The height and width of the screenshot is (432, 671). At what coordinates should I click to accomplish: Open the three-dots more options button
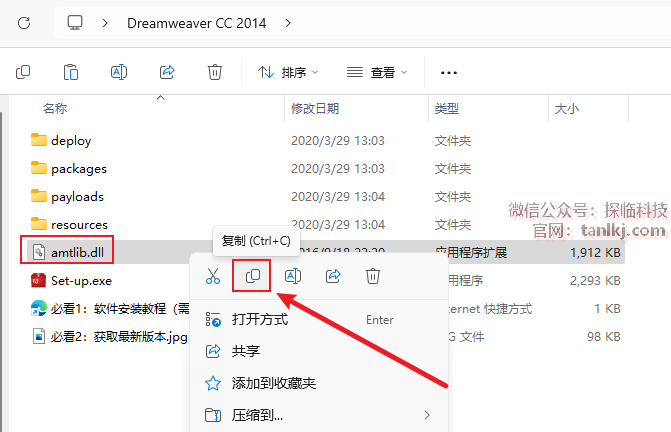(448, 73)
